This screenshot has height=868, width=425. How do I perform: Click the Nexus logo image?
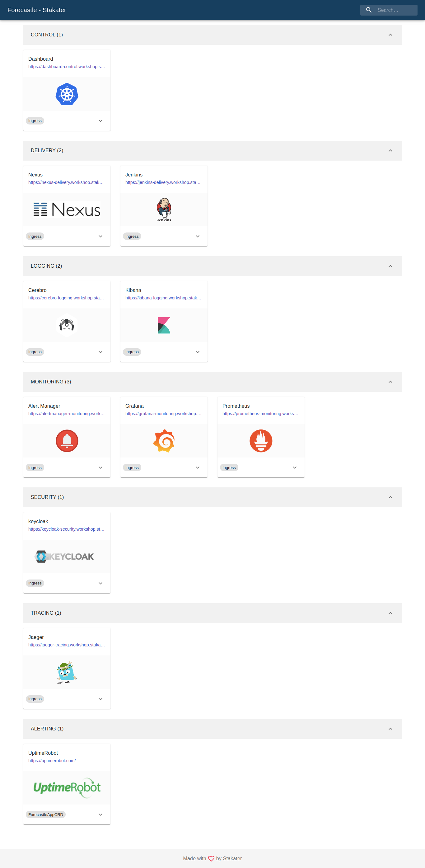tap(67, 209)
